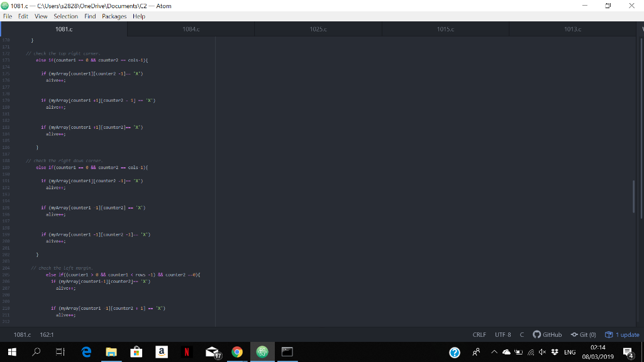Viewport: 644px width, 362px height.
Task: Open Mail app showing 17 unread messages
Action: [212, 352]
